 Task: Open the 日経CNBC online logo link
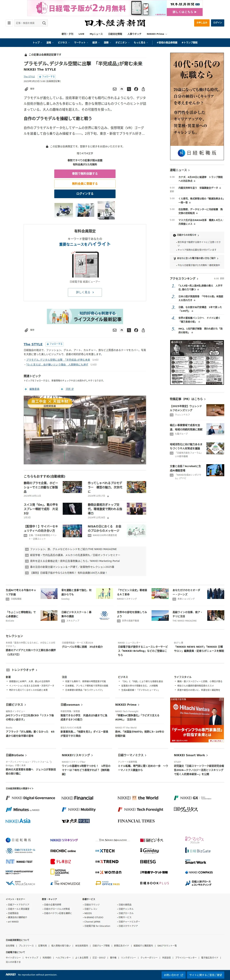click(x=63, y=851)
